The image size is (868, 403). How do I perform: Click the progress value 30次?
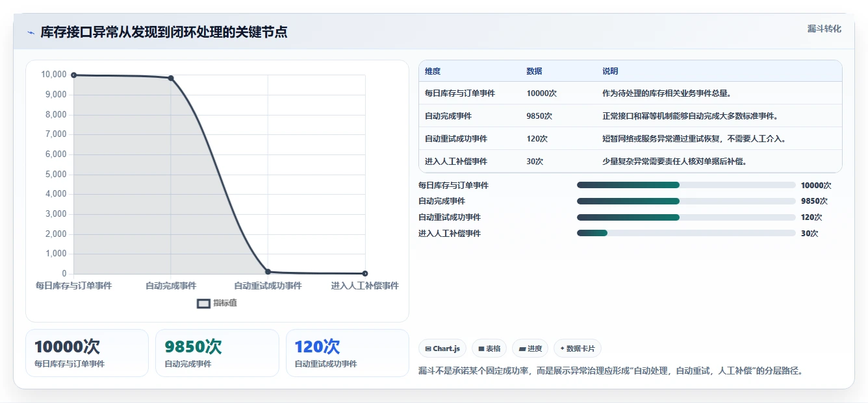810,234
